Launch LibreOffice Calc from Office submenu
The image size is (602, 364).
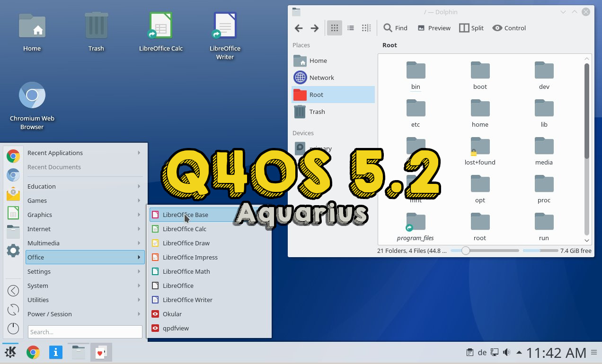tap(210, 229)
